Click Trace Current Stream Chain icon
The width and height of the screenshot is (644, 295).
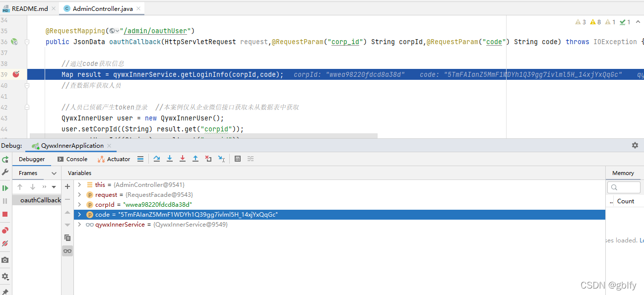[251, 159]
